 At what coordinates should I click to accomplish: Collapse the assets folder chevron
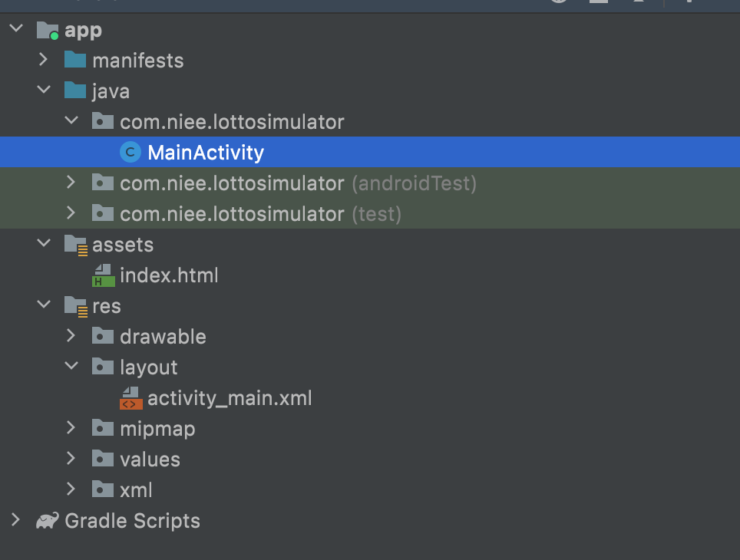click(x=44, y=243)
